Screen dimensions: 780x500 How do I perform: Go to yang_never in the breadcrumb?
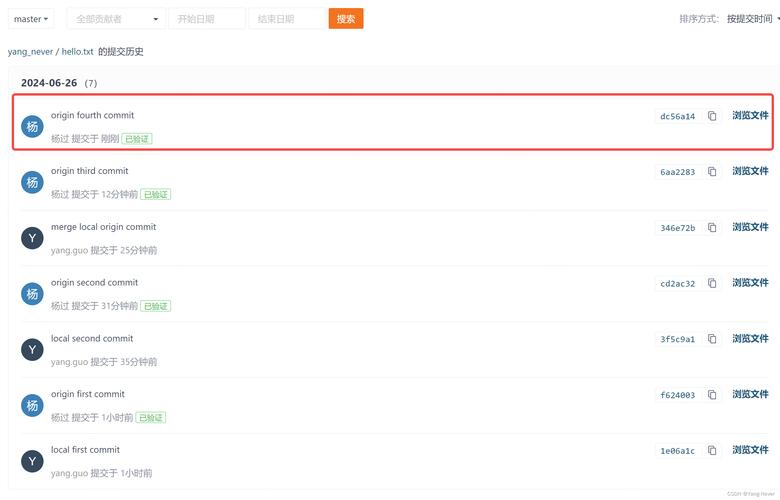30,51
